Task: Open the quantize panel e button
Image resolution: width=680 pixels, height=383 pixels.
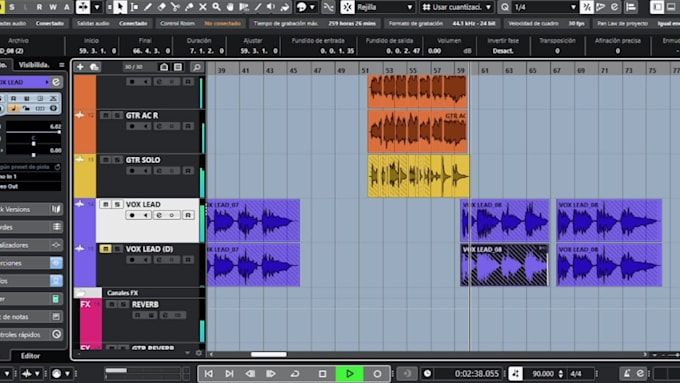Action: pos(615,7)
